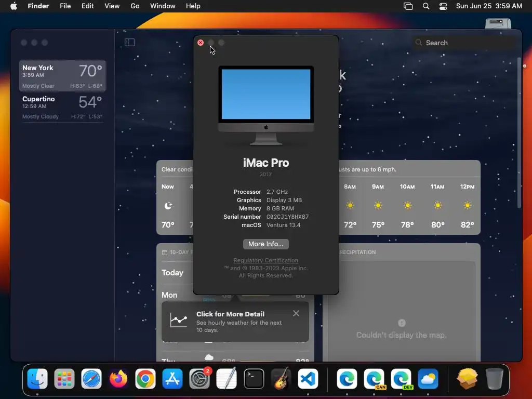Close the About This Mac window

coord(201,43)
